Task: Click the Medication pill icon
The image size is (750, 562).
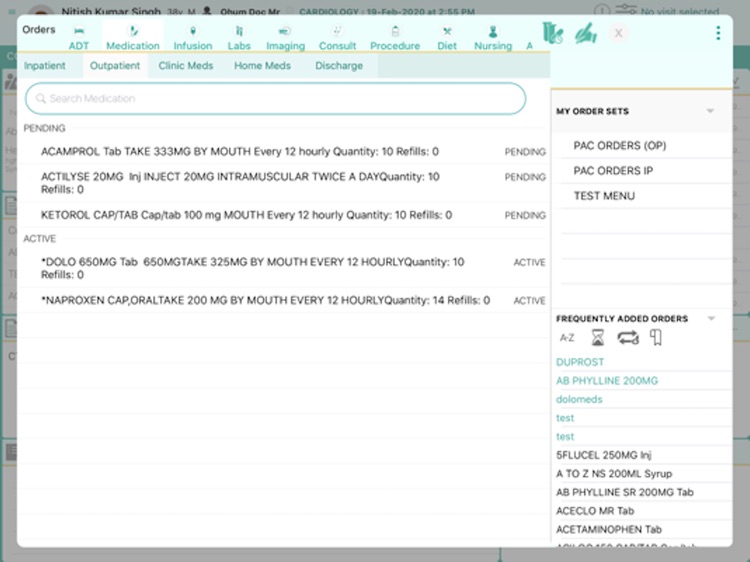Action: (x=133, y=31)
